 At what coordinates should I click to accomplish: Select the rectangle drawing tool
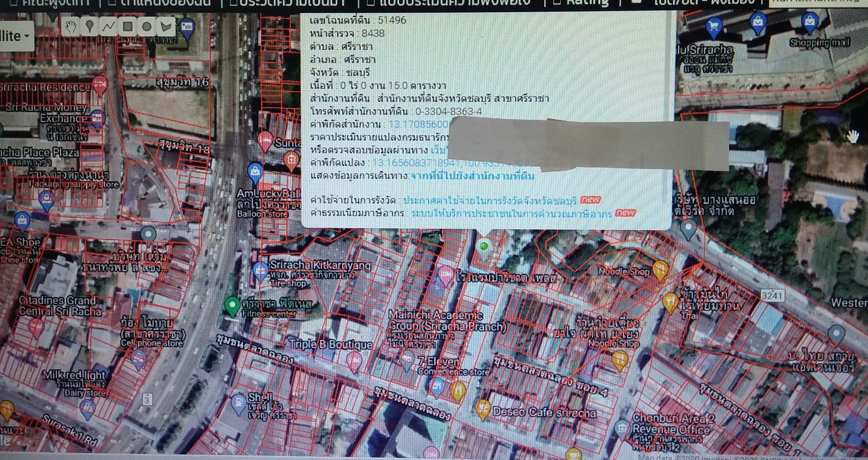coord(127,26)
